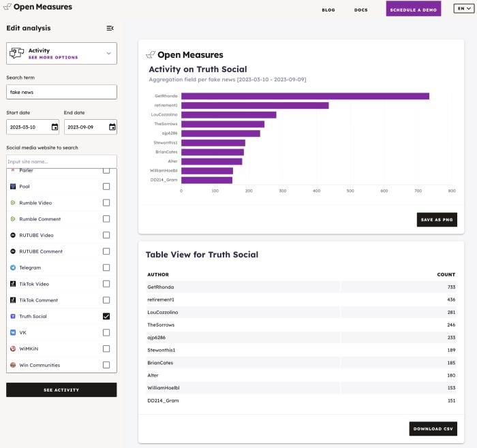Check the RUTUBE Comment checkbox

pyautogui.click(x=106, y=251)
